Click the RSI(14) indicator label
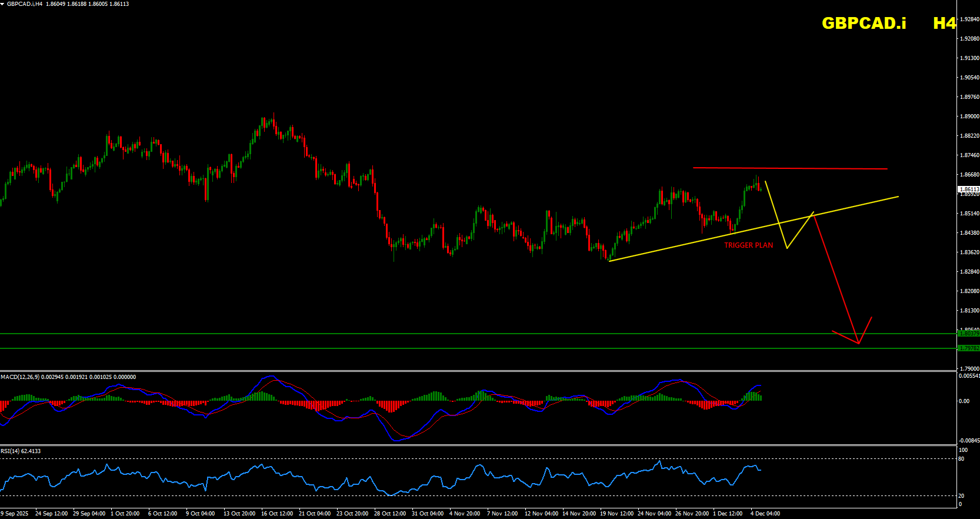 [x=11, y=451]
